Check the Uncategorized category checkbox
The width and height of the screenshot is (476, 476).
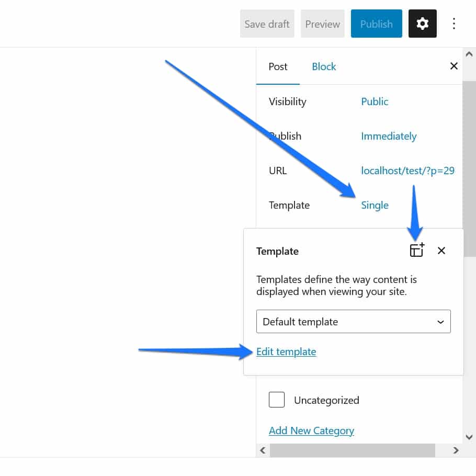[x=277, y=400]
